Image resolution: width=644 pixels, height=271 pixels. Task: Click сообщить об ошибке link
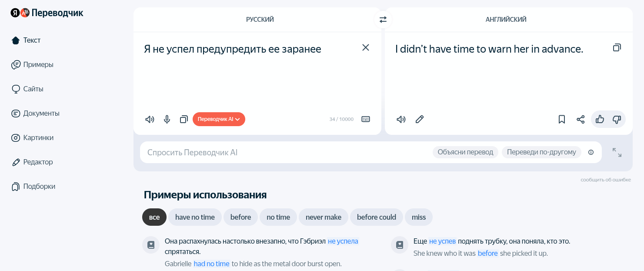click(x=605, y=180)
